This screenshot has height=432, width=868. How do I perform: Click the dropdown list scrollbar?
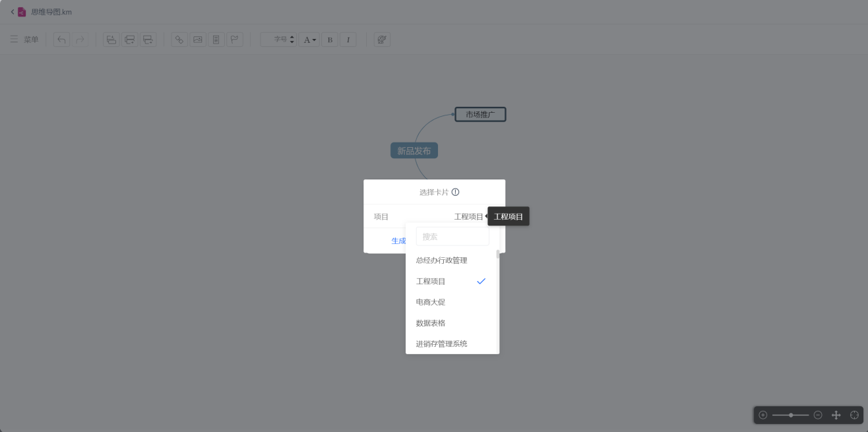click(497, 254)
